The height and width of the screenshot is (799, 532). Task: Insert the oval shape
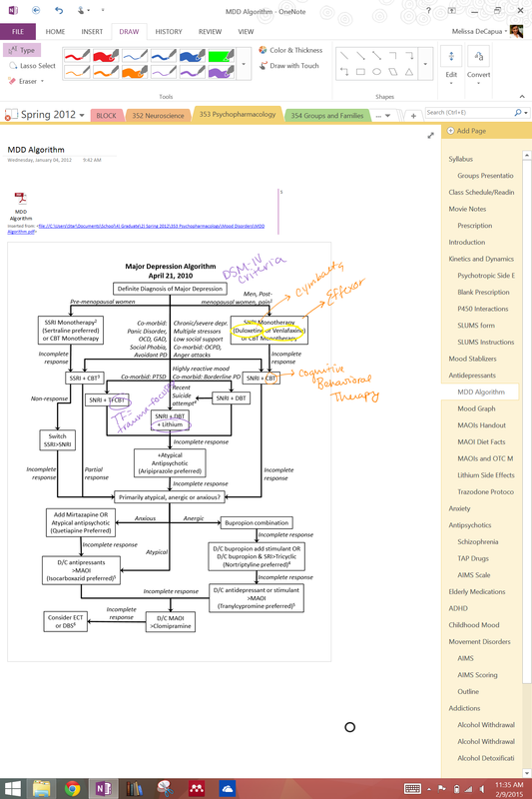[x=376, y=72]
